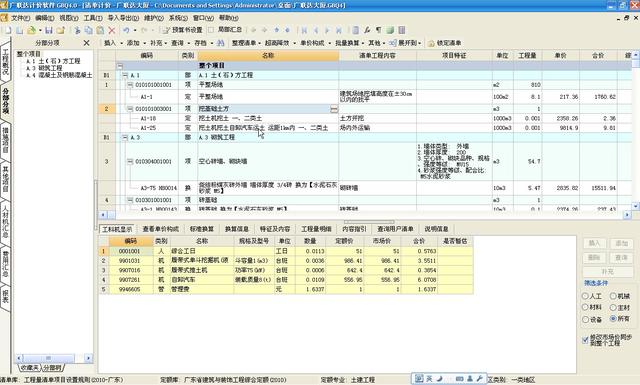Click the New file toolbar icon

[x=8, y=30]
